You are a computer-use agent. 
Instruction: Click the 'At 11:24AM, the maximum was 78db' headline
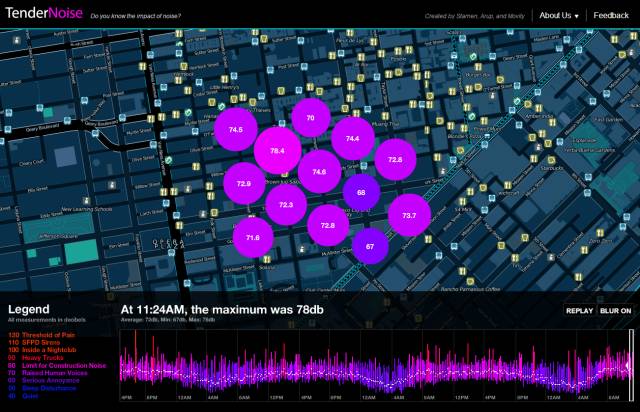click(222, 310)
